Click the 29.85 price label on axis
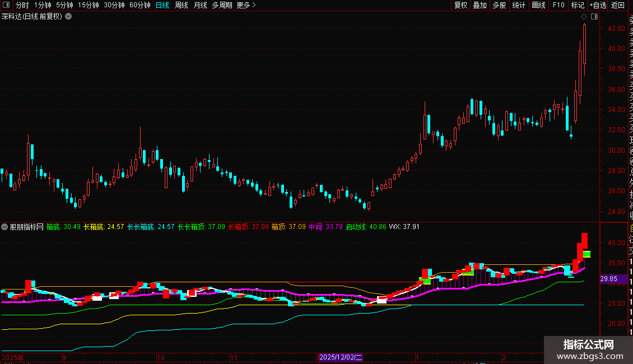Image resolution: width=633 pixels, height=364 pixels. pos(608,278)
